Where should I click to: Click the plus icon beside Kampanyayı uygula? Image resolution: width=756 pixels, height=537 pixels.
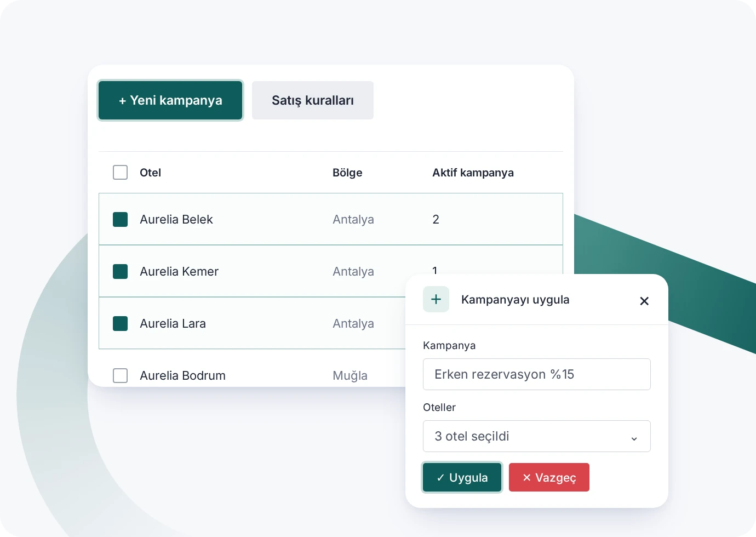(x=436, y=299)
